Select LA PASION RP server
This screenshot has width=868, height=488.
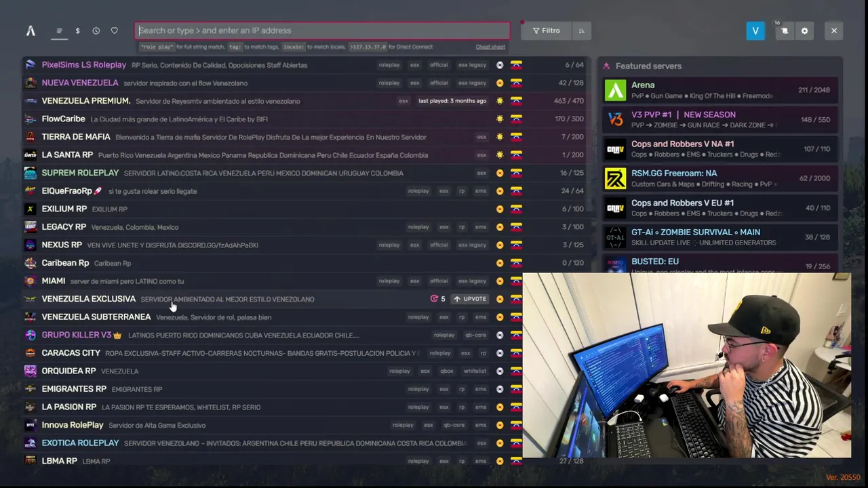click(x=271, y=407)
